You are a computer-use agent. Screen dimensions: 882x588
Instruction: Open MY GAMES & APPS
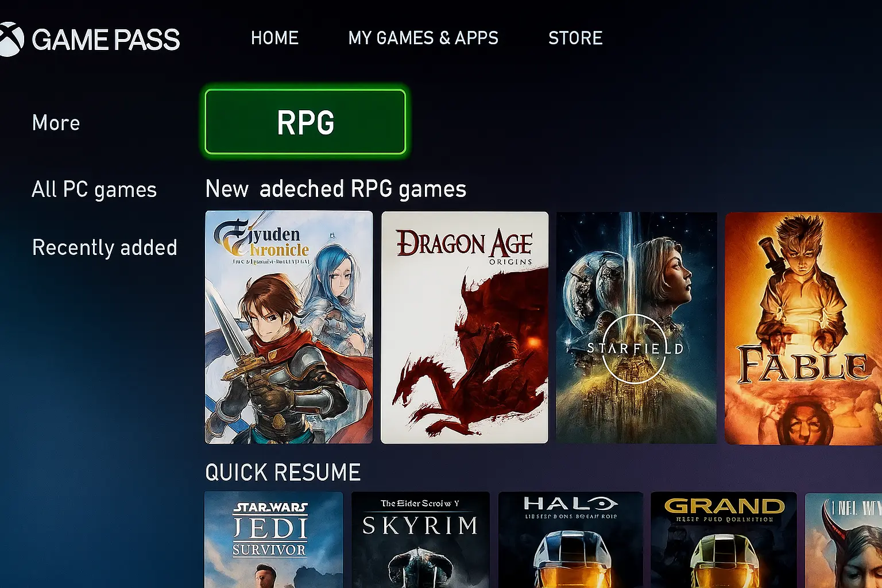(424, 38)
